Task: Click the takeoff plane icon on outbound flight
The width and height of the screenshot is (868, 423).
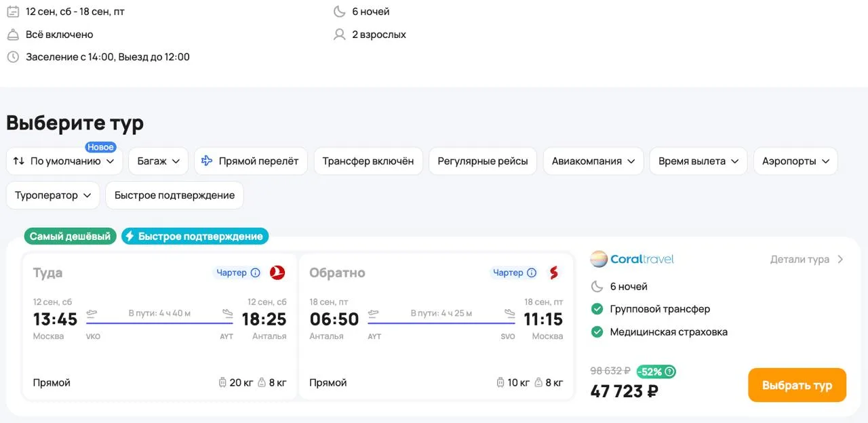Action: click(x=93, y=313)
